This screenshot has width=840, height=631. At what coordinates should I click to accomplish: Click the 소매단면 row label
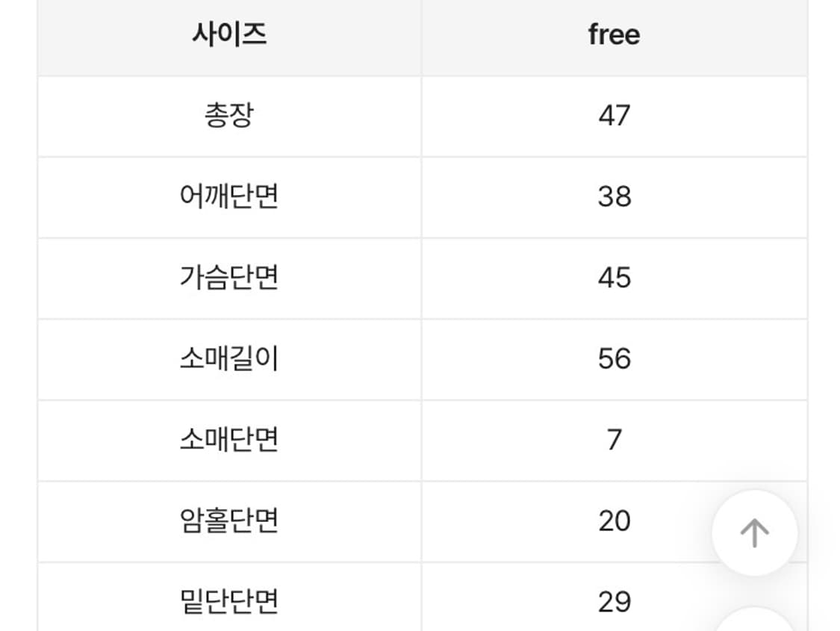(228, 441)
